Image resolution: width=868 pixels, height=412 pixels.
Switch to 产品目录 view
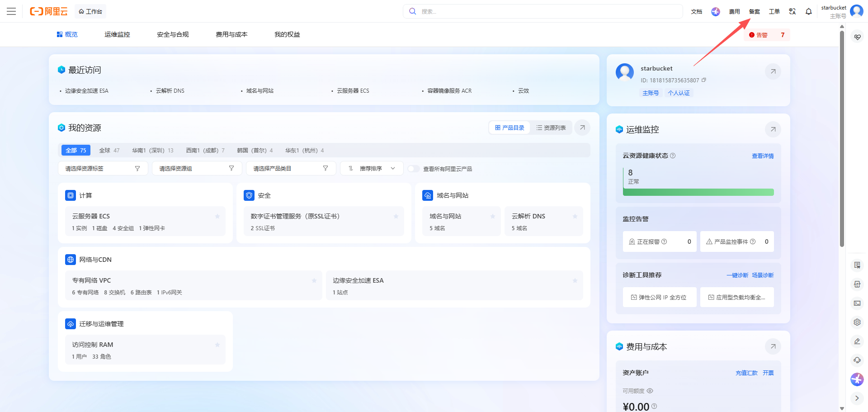tap(509, 128)
